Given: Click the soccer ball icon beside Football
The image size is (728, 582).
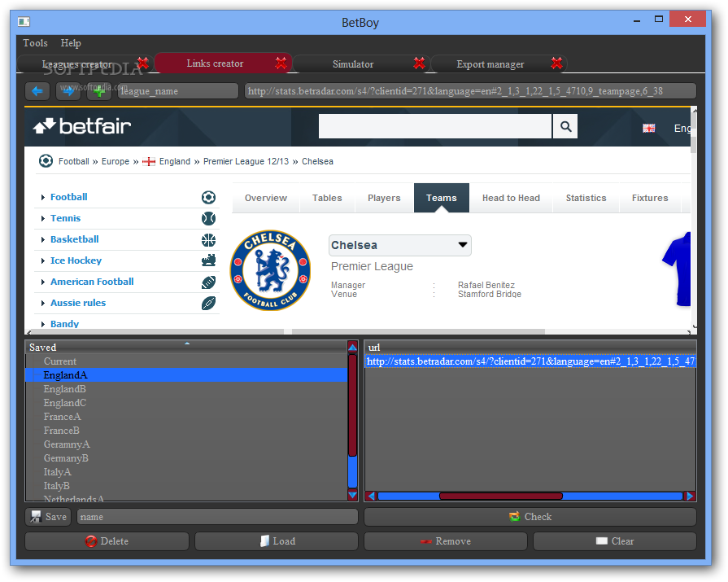Looking at the screenshot, I should point(208,198).
